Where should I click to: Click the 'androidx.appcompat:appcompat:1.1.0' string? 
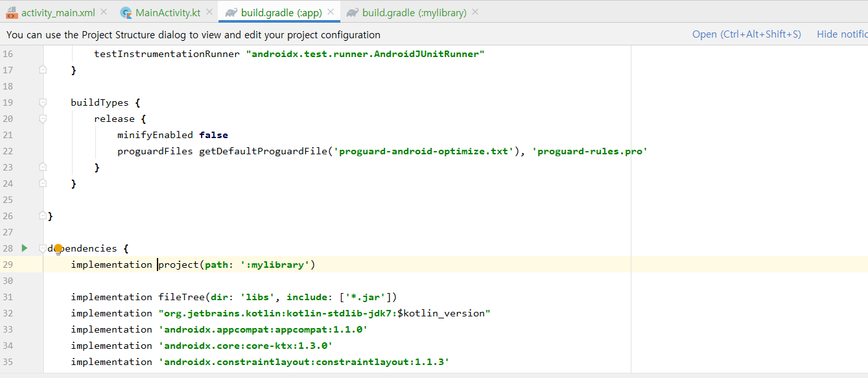tap(263, 329)
